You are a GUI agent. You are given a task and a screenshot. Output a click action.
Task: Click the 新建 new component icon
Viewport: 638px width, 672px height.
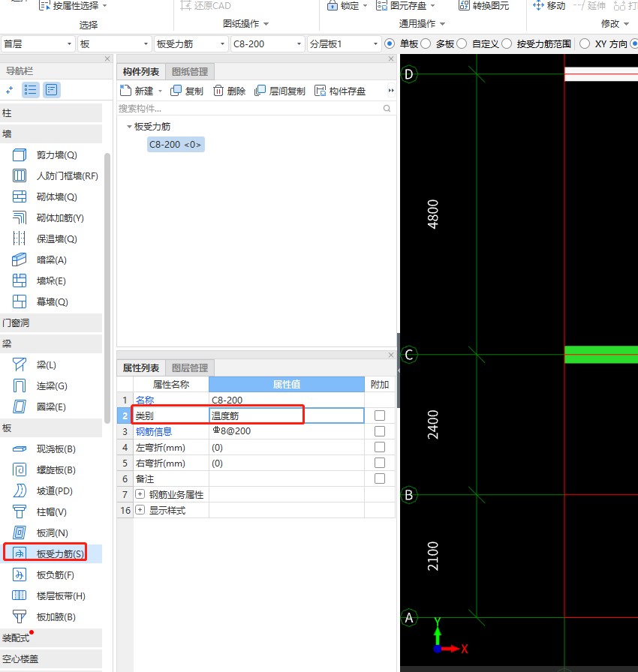125,91
